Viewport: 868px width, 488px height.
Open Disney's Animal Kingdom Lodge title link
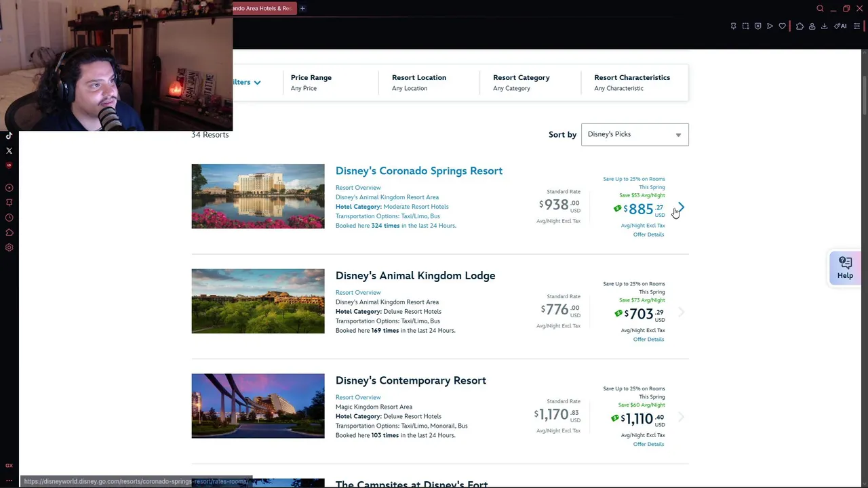point(415,276)
